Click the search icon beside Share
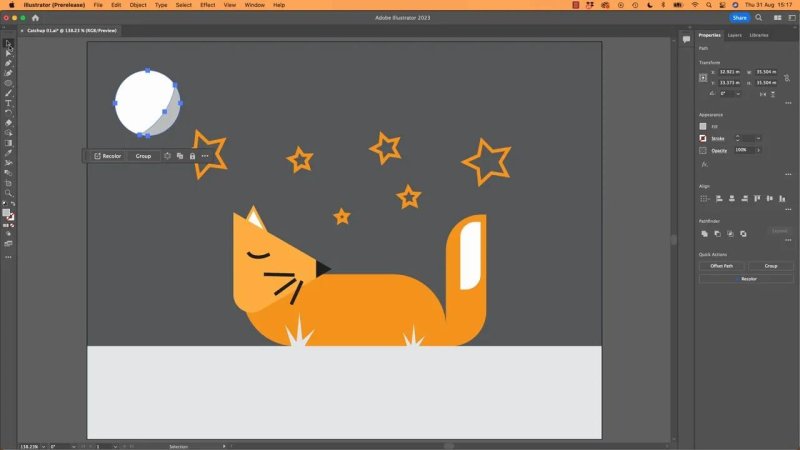 point(759,18)
